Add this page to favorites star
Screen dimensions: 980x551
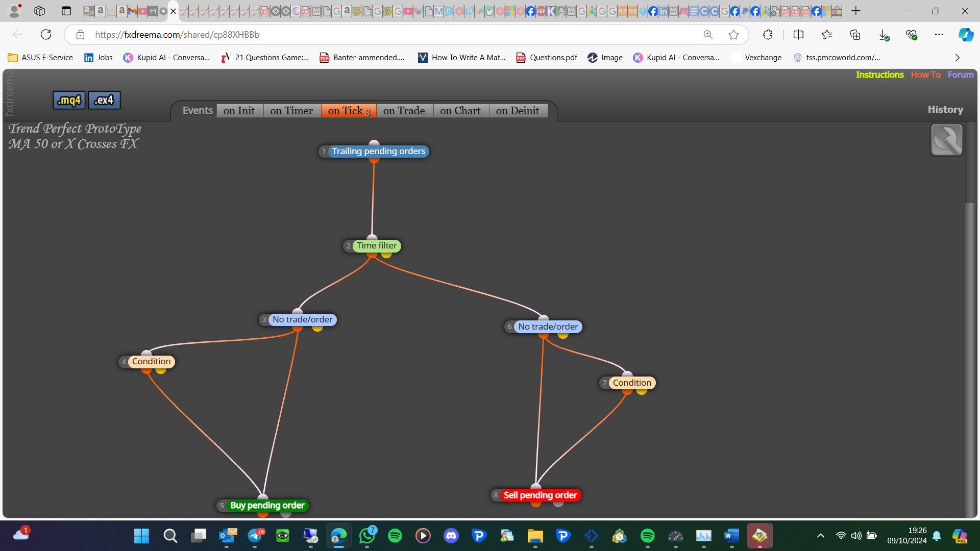pyautogui.click(x=733, y=35)
